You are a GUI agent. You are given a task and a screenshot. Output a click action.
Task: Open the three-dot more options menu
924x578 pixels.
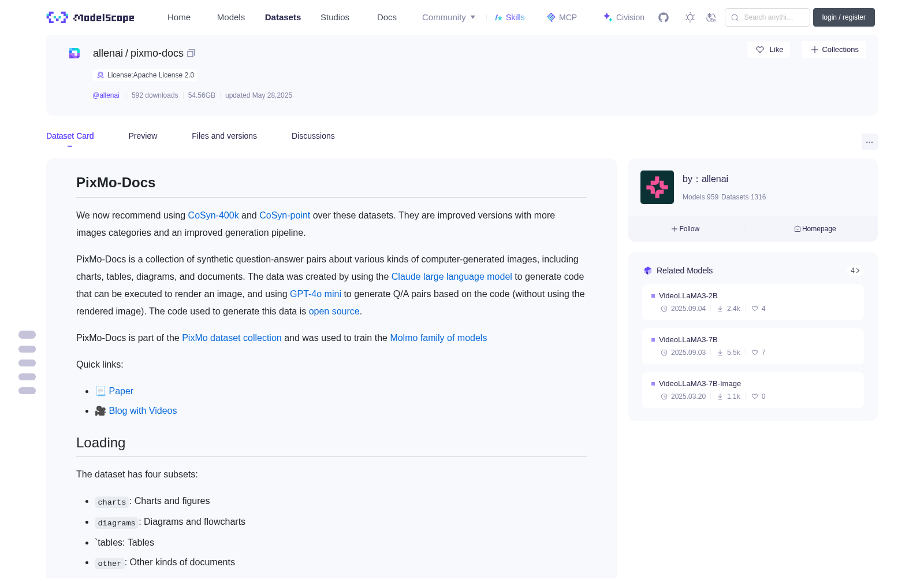(870, 142)
